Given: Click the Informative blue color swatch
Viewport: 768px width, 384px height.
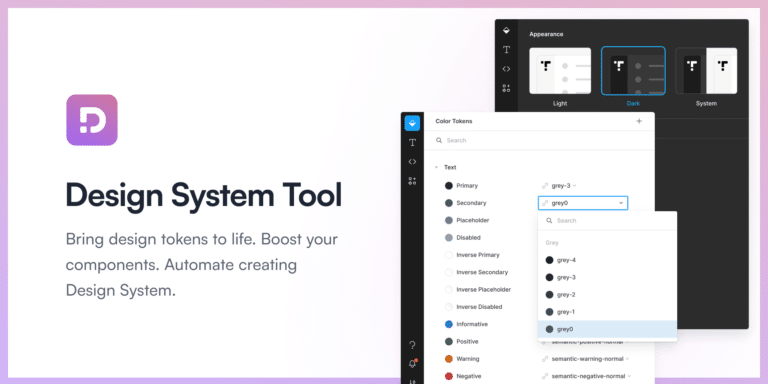Looking at the screenshot, I should click(x=449, y=324).
